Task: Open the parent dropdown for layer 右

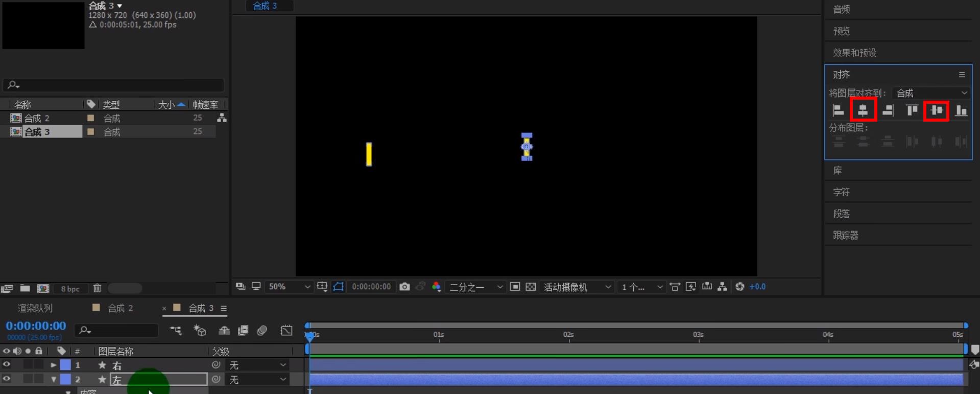Action: tap(257, 365)
